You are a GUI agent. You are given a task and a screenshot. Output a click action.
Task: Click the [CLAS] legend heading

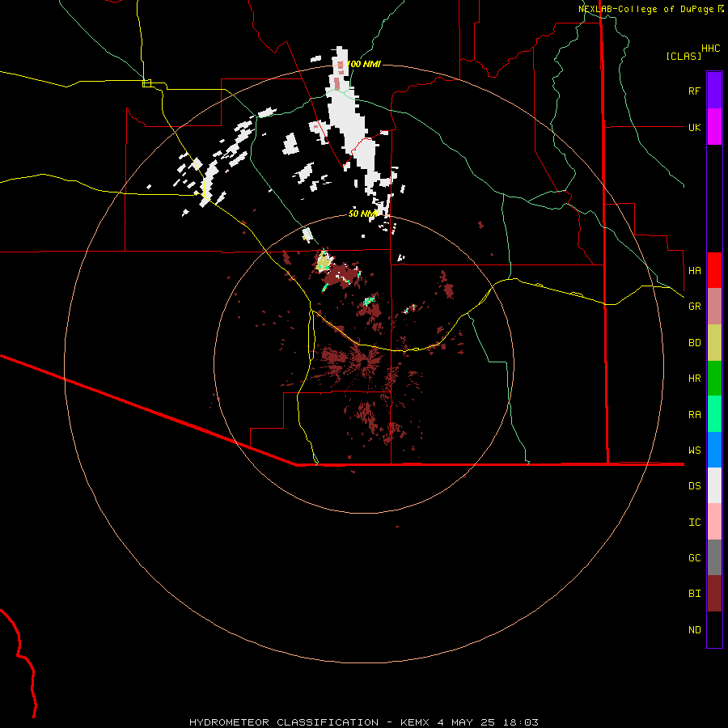(684, 57)
